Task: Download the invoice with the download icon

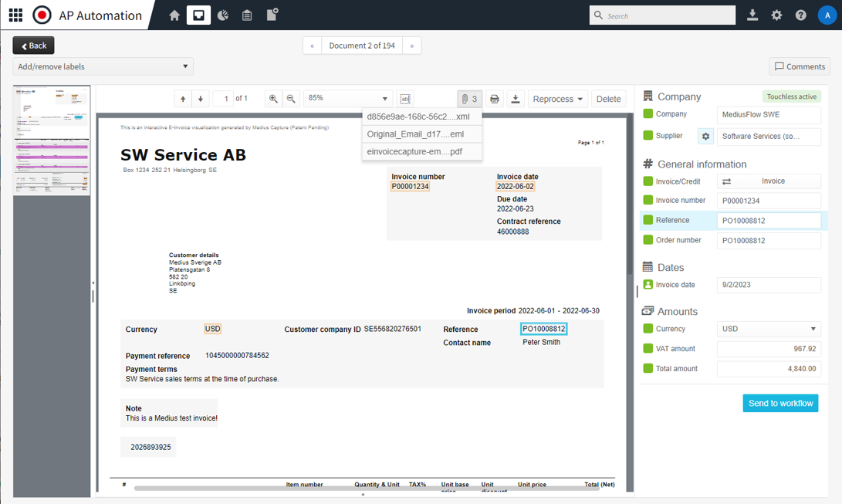Action: click(x=516, y=99)
